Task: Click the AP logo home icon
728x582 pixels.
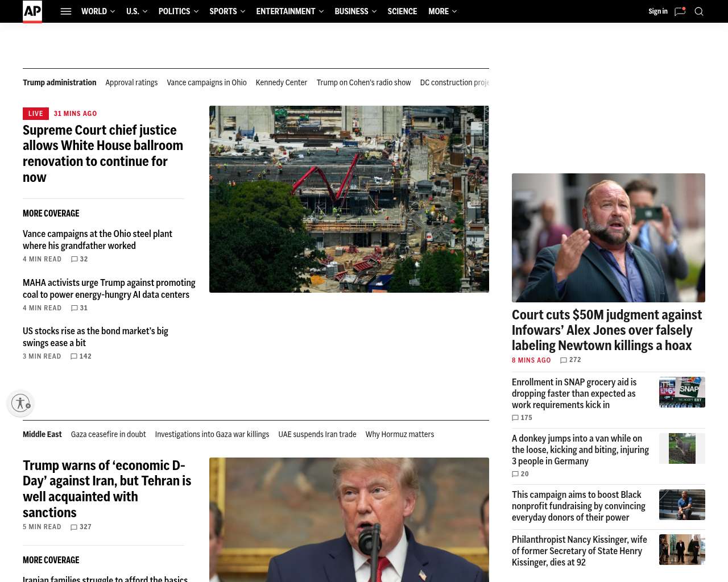Action: (x=32, y=11)
